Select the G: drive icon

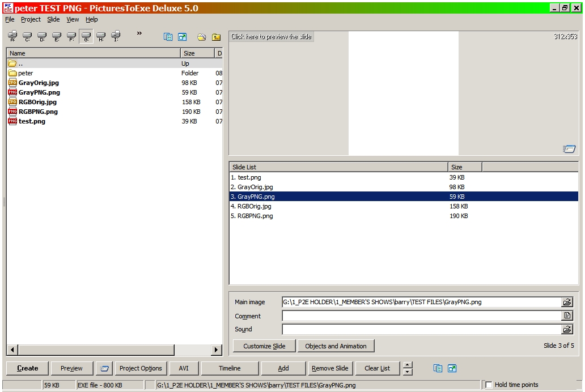pyautogui.click(x=86, y=37)
